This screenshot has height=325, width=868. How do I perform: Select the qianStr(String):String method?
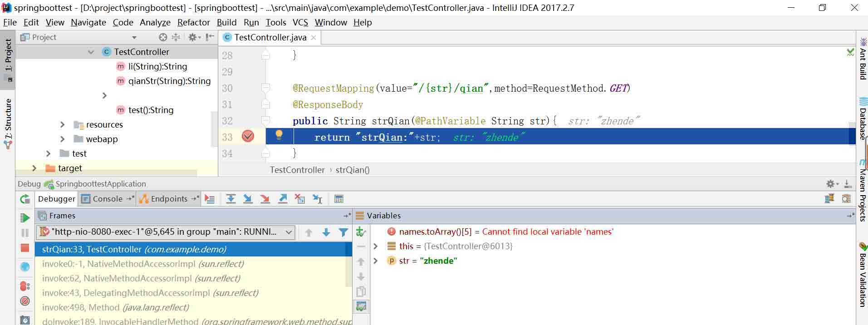(169, 81)
